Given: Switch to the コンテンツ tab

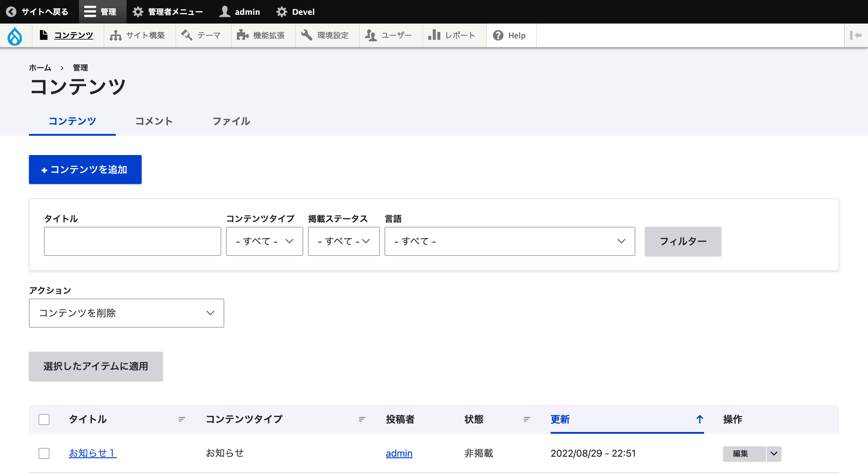Looking at the screenshot, I should [72, 121].
